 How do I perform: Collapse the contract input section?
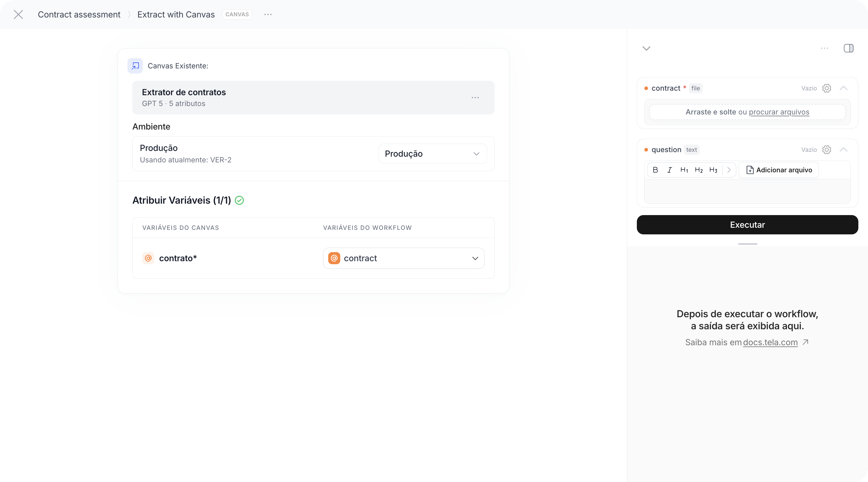(843, 88)
